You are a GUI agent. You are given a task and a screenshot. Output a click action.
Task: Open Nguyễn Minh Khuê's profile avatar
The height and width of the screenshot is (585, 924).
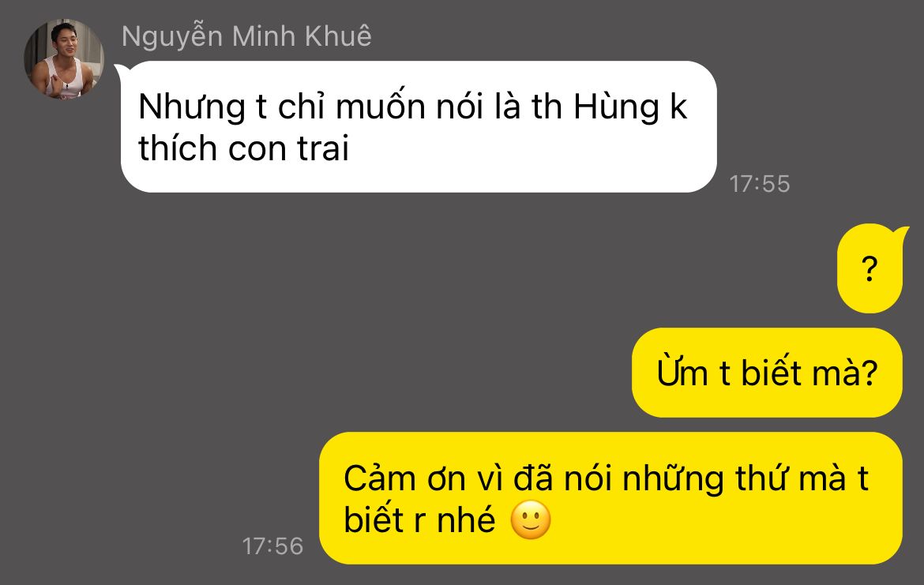click(64, 59)
